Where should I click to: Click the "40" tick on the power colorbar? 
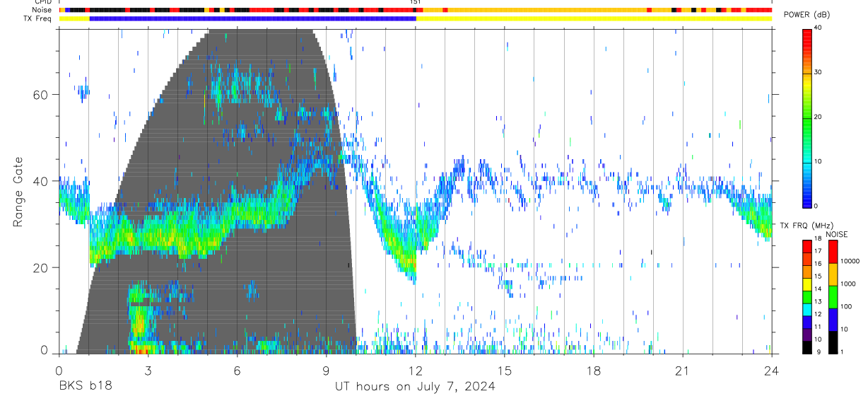[x=818, y=28]
